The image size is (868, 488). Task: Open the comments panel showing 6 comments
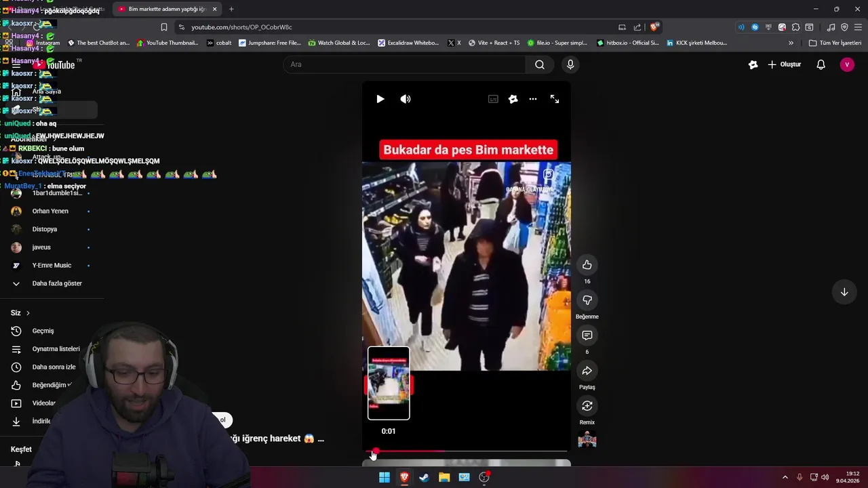[587, 335]
